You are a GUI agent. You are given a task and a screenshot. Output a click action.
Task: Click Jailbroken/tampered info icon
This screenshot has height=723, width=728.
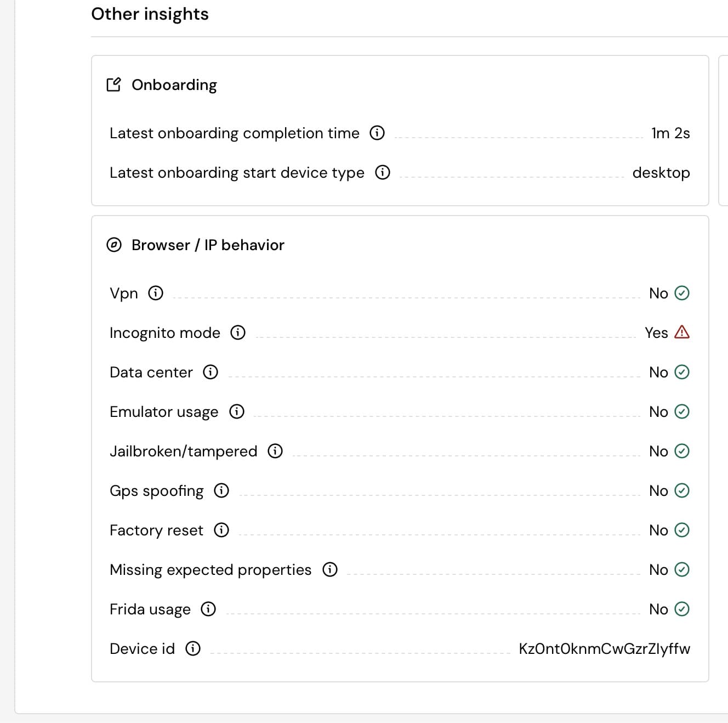click(275, 451)
